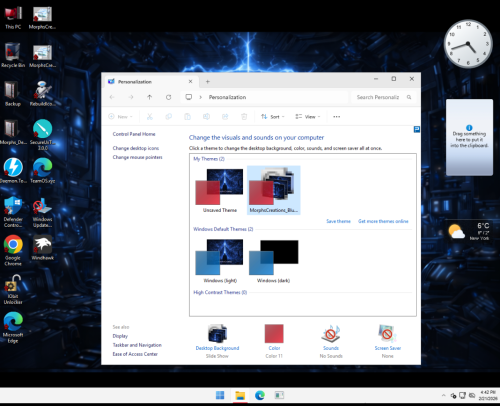Open the Rebuildico desktop icon
Viewport: 500px width, 406px height.
pos(42,94)
